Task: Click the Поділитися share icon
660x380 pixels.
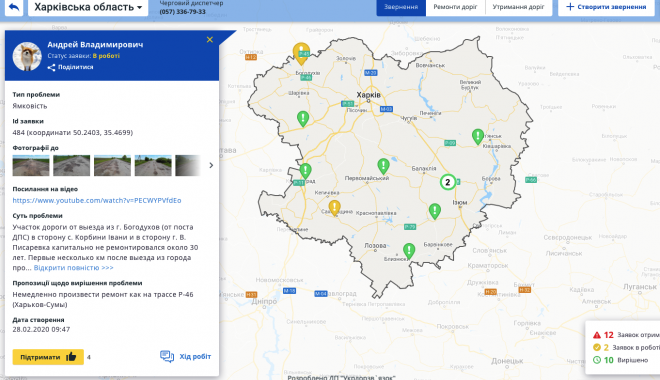Action: click(x=51, y=67)
